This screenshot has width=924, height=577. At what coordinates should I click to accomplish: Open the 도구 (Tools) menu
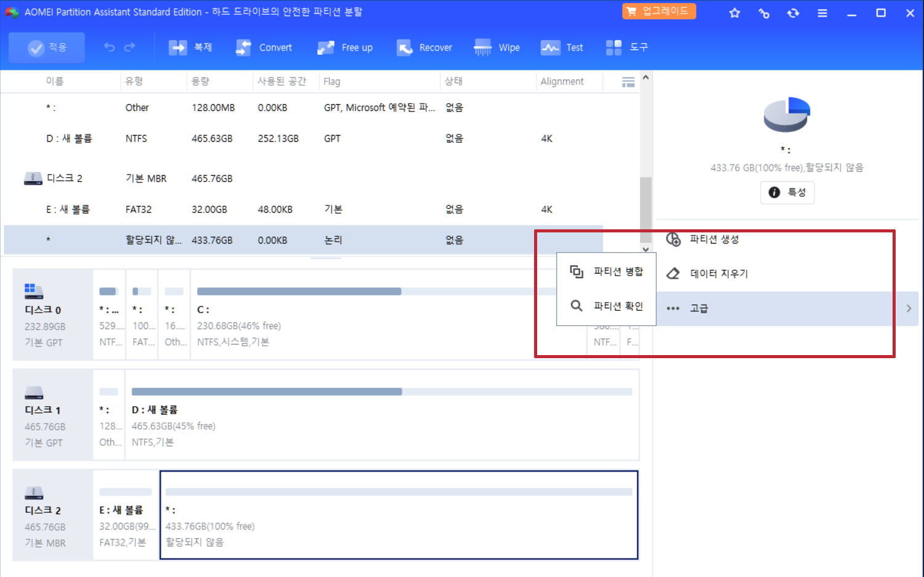627,47
